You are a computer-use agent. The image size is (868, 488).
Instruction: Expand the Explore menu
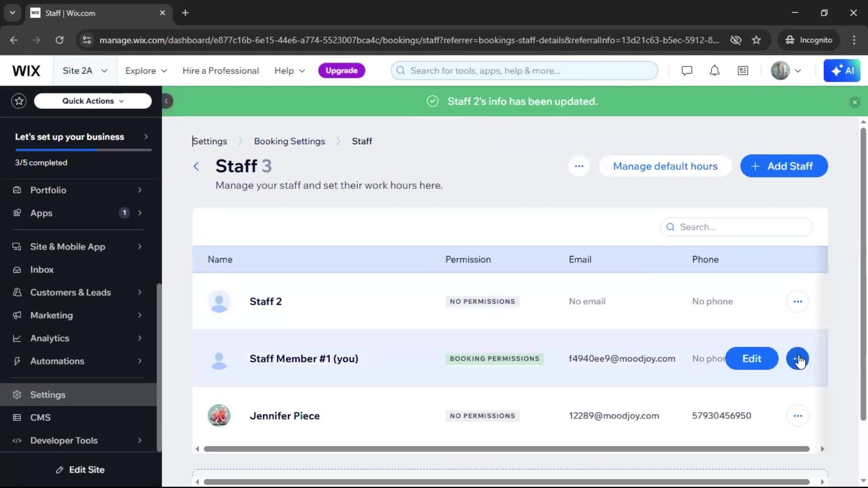146,71
